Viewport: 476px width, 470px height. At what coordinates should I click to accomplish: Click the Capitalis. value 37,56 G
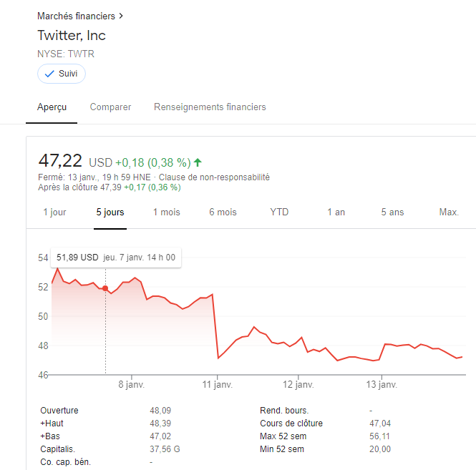point(165,449)
